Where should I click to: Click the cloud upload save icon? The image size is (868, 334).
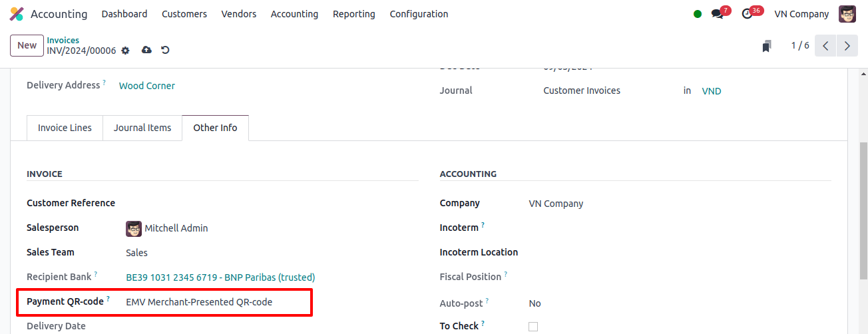click(x=146, y=51)
